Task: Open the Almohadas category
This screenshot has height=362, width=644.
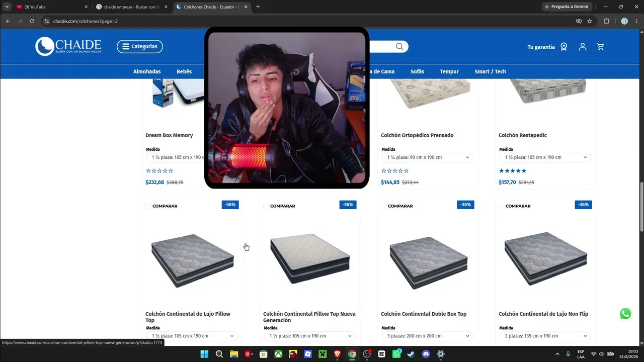Action: pyautogui.click(x=147, y=71)
